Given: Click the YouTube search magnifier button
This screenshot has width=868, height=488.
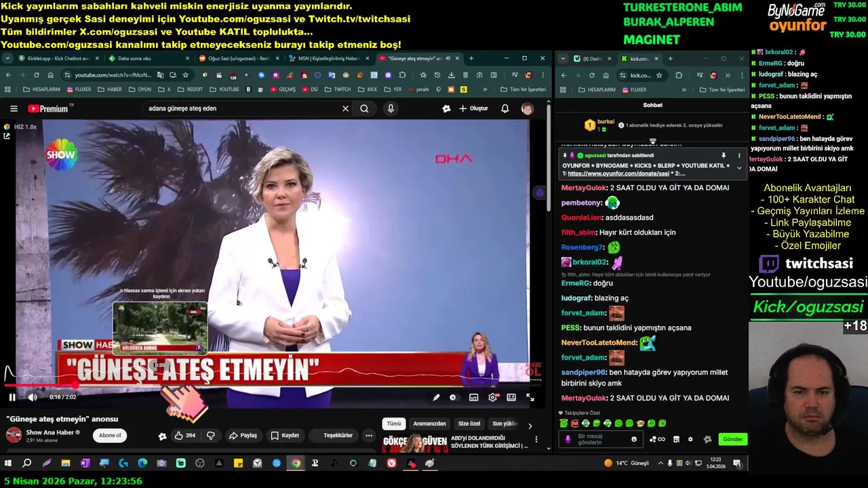Looking at the screenshot, I should tap(364, 108).
